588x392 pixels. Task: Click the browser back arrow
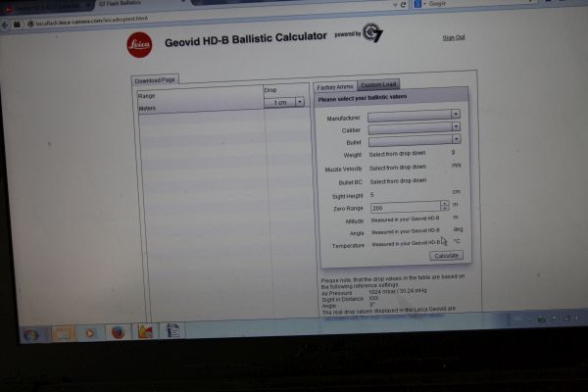click(5, 25)
